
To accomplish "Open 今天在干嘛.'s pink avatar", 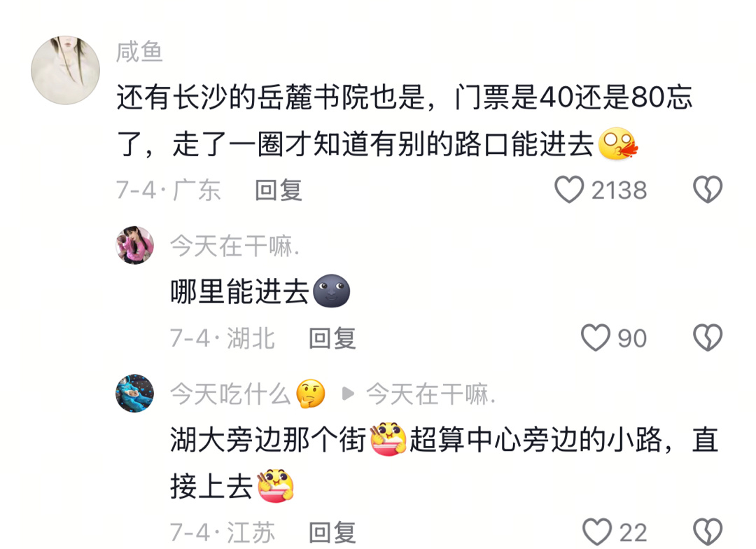I will [x=135, y=245].
